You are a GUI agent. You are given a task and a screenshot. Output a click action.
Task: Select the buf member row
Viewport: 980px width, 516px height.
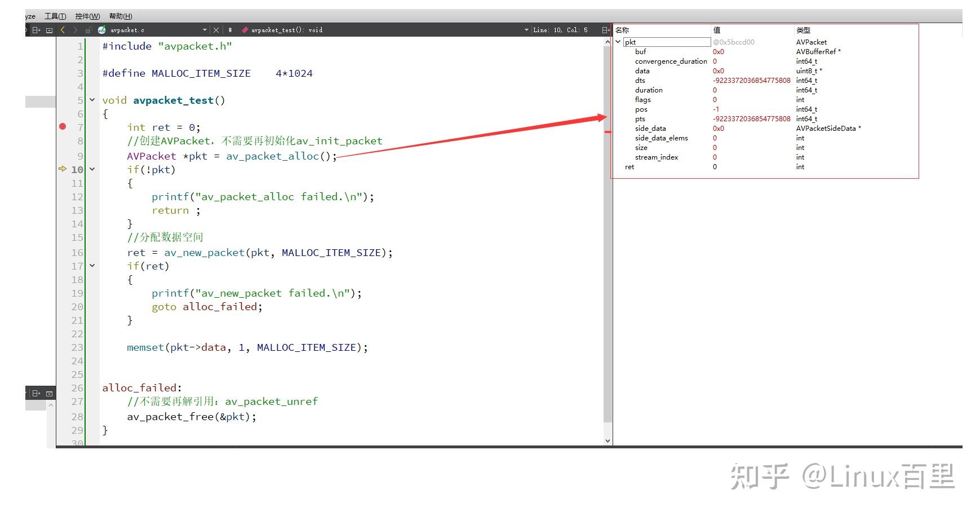765,51
